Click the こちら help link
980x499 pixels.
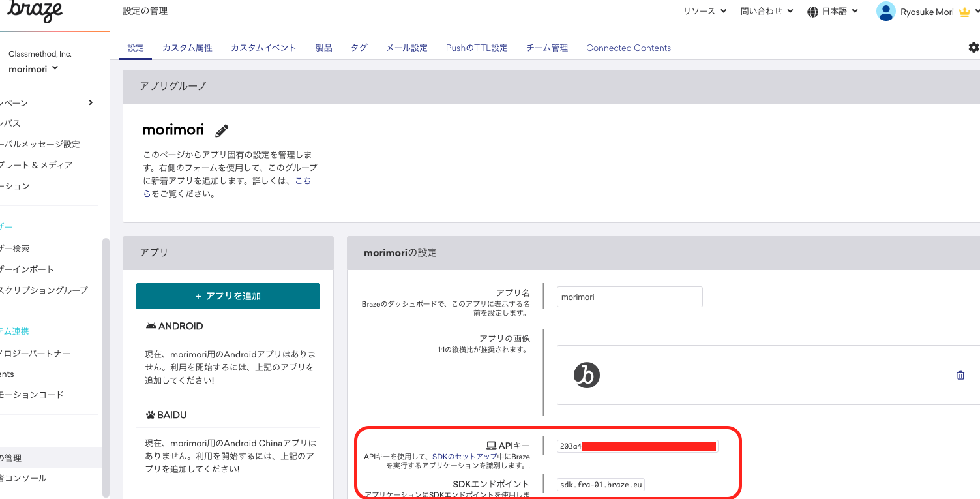[303, 181]
